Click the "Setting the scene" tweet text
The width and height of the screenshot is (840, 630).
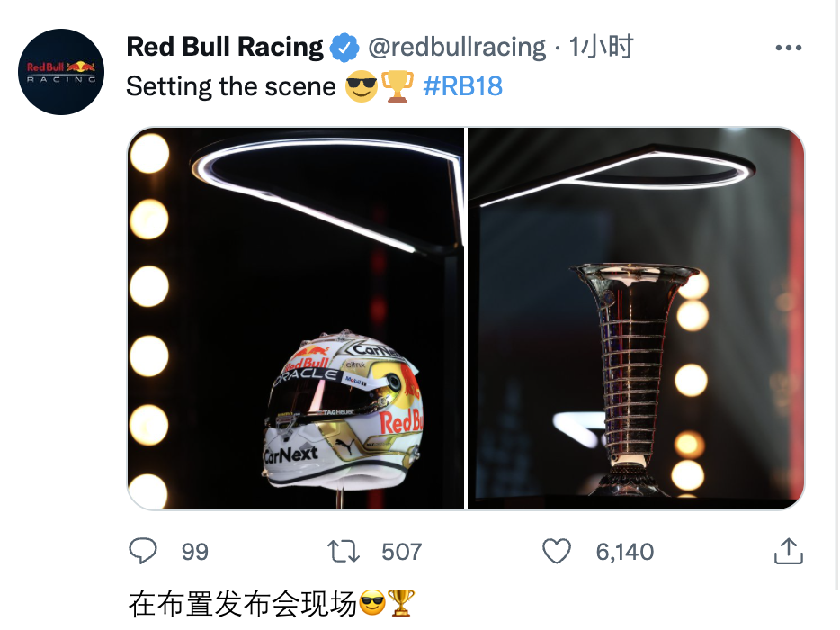(230, 86)
